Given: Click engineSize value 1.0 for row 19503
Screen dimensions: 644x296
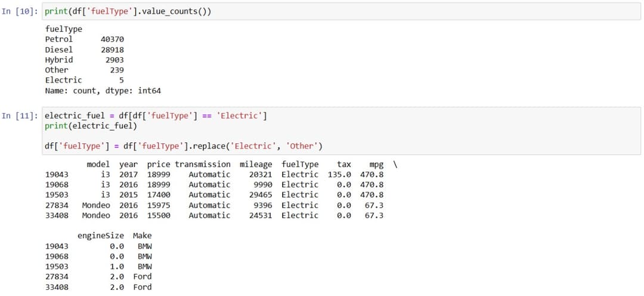Looking at the screenshot, I should (x=117, y=266).
